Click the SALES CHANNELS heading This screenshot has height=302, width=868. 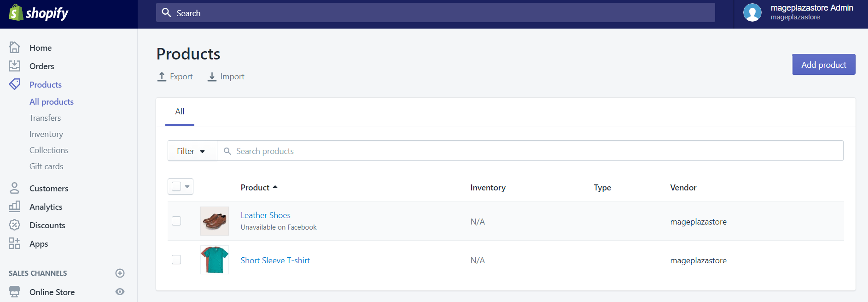point(38,273)
